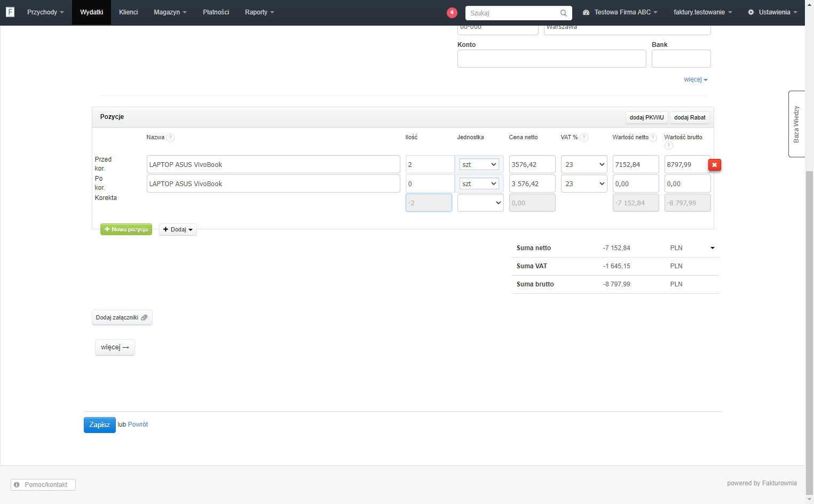
Task: Expand the Suma netto currency arrow
Action: (x=712, y=248)
